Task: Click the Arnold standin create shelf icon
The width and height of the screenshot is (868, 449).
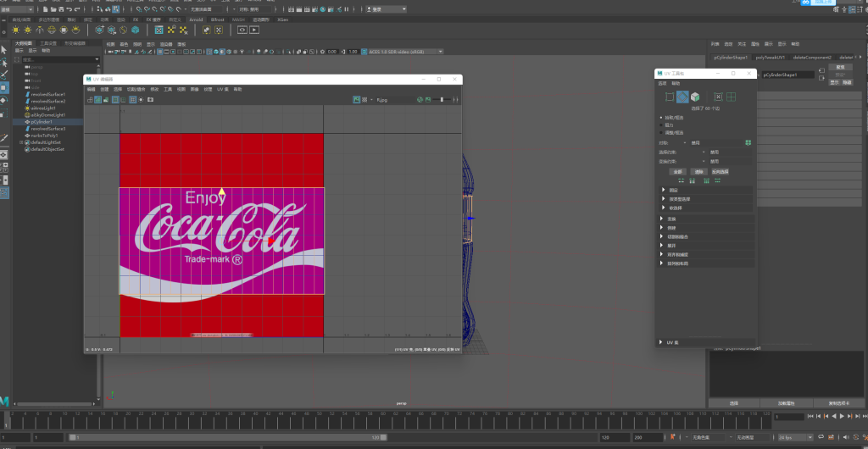Action: 100,30
